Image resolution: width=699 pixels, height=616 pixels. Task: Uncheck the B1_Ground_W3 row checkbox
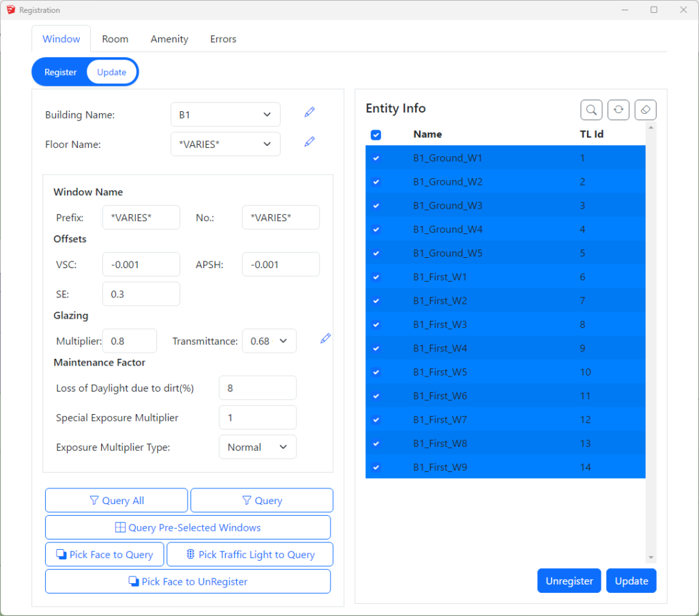375,206
